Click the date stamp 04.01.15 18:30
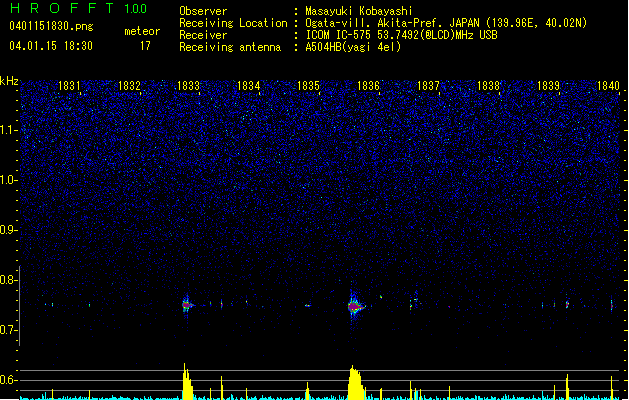The width and height of the screenshot is (629, 400). click(51, 46)
